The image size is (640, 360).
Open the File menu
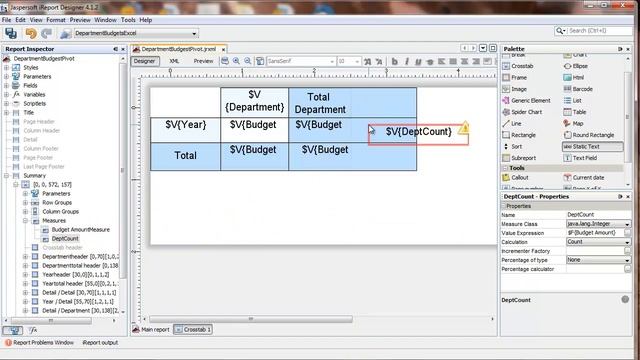(x=7, y=20)
